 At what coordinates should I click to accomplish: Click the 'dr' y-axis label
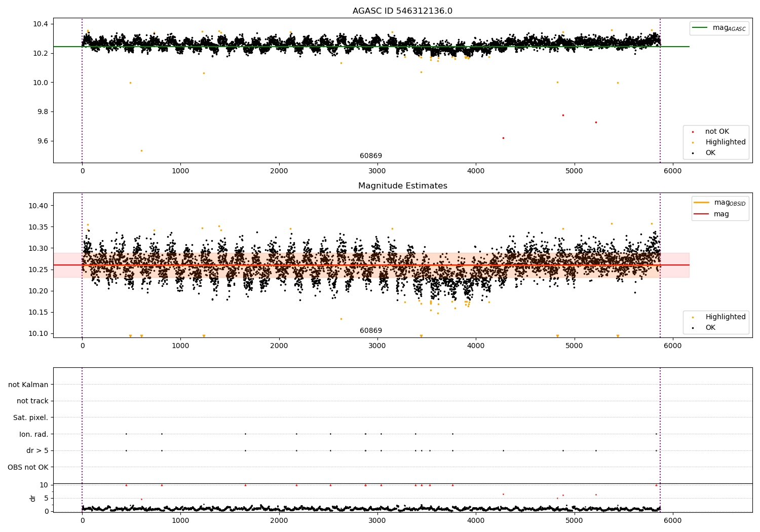33,498
